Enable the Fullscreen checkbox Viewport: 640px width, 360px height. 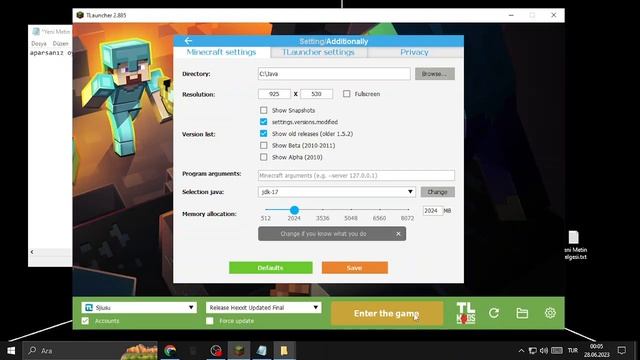pos(347,94)
